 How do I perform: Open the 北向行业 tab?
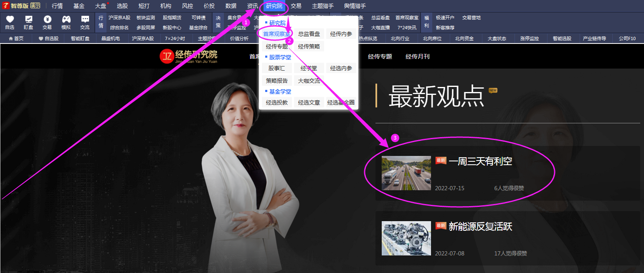[x=400, y=38]
